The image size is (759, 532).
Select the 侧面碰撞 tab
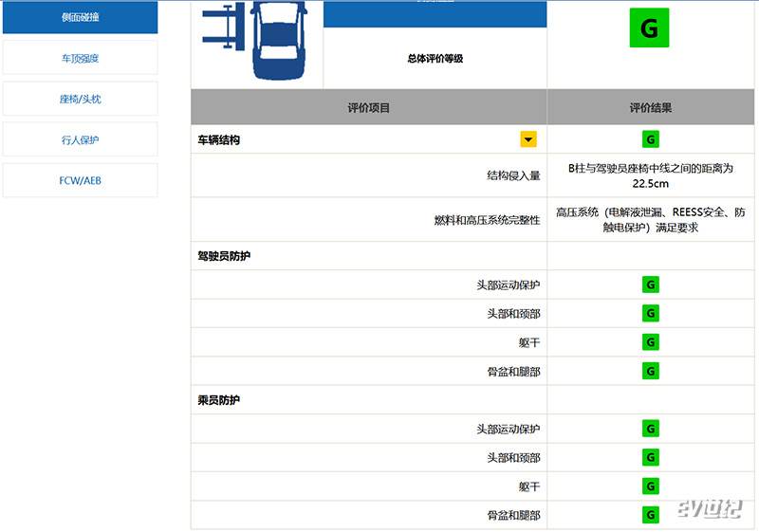(81, 17)
